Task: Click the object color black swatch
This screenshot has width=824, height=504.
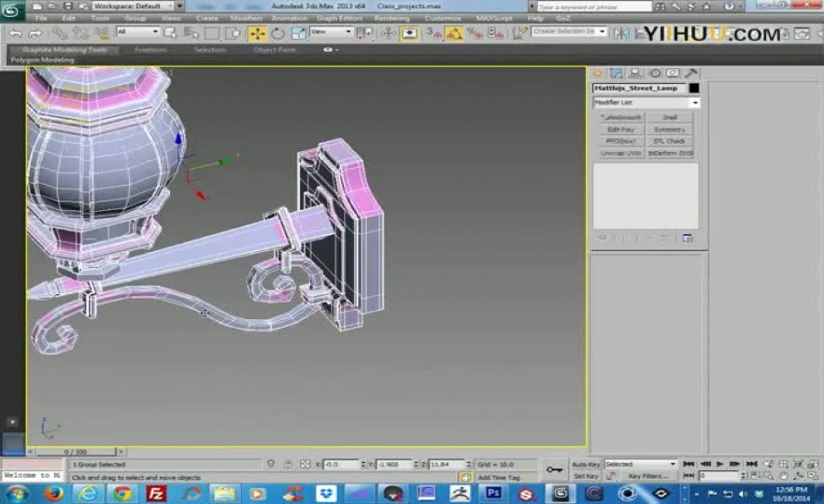Action: 693,88
